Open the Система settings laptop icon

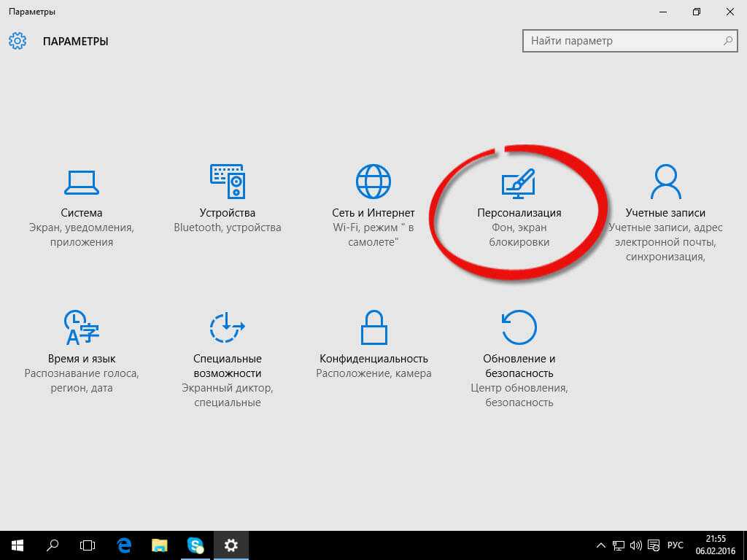[x=81, y=182]
